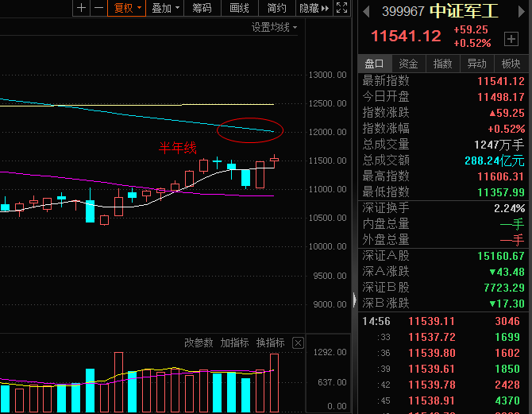Toggle 筹码 chip distribution view
The height and width of the screenshot is (414, 532).
[202, 8]
